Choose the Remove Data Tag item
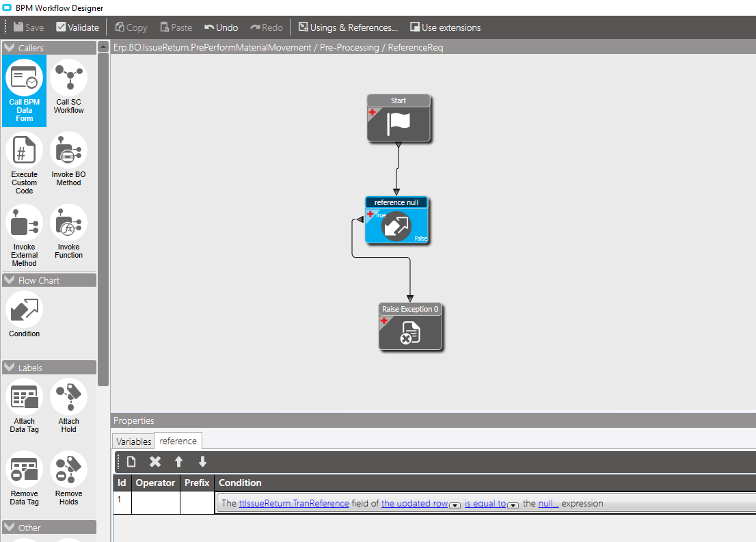Viewport: 756px width, 542px height. tap(24, 478)
